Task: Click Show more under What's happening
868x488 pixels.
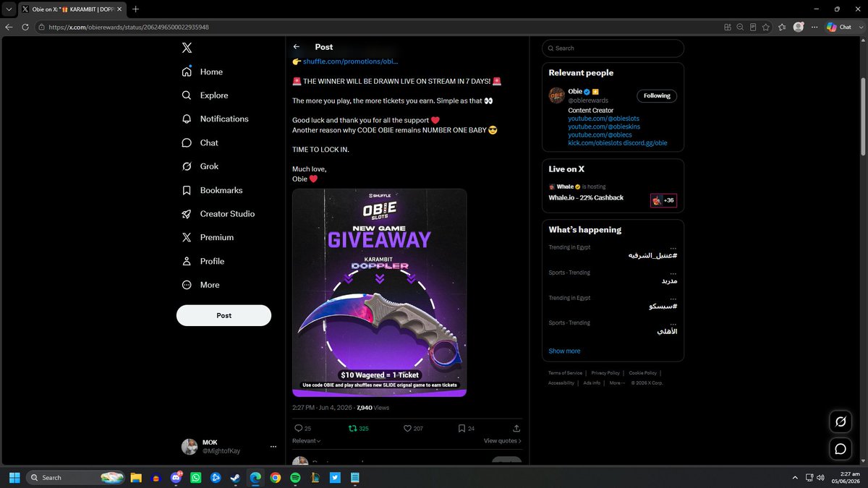Action: (564, 351)
